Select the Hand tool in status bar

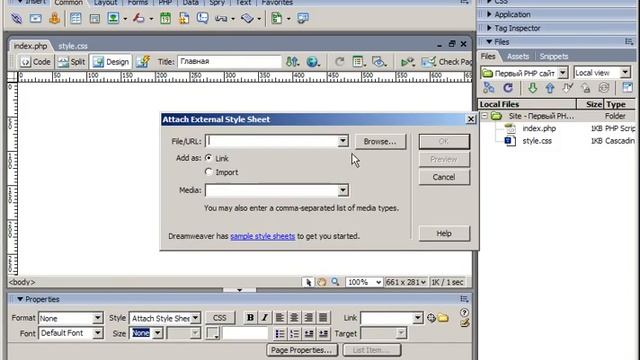pos(322,282)
